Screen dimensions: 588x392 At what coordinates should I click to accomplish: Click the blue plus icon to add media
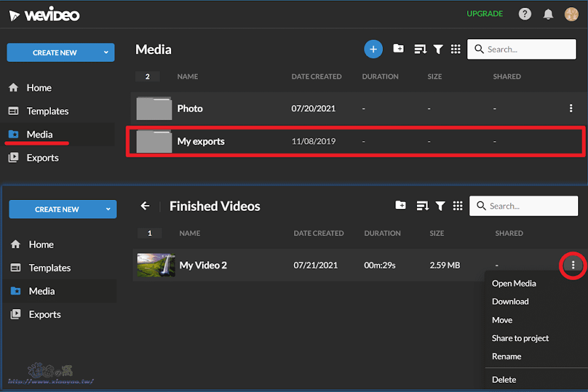tap(373, 49)
